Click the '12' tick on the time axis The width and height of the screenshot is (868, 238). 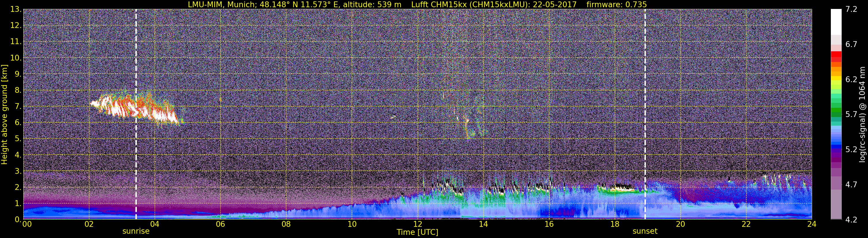point(417,224)
